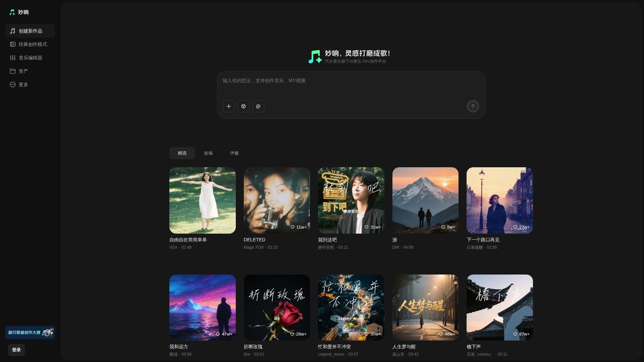Click the music note icon beside 创建新作品
The image size is (644, 362).
coord(13,31)
